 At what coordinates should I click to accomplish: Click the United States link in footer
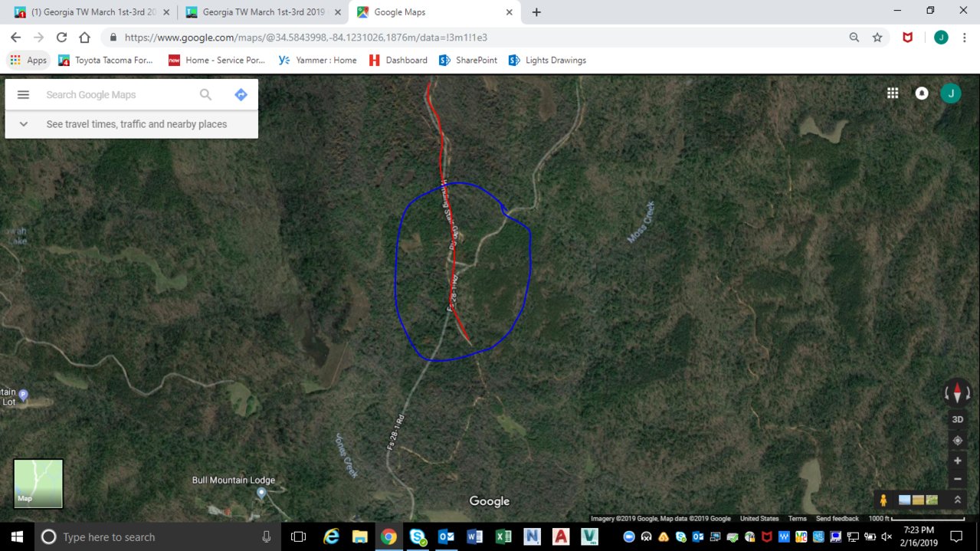759,519
